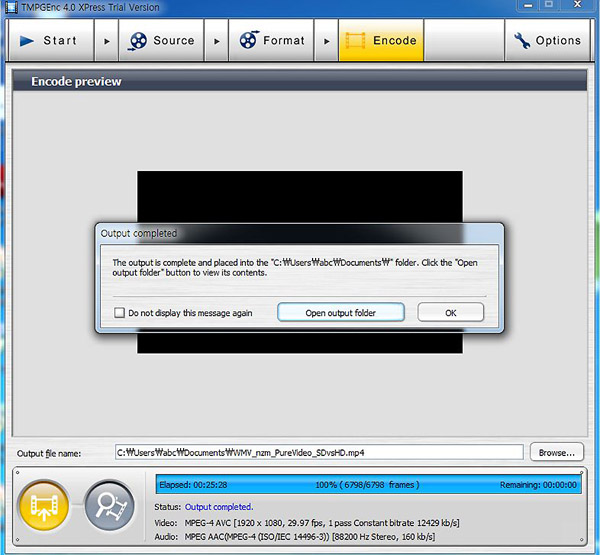Image resolution: width=600 pixels, height=555 pixels.
Task: Click the arrow between Source and Format
Action: point(216,41)
